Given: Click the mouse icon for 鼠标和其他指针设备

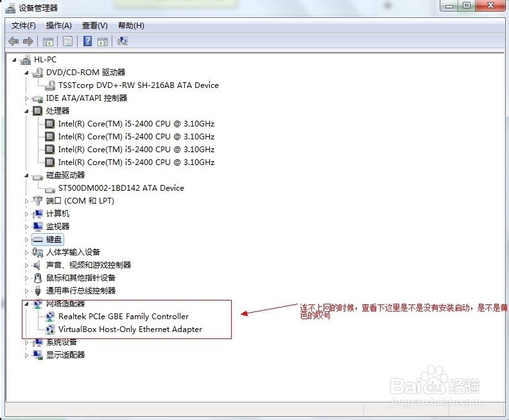Looking at the screenshot, I should pyautogui.click(x=38, y=278).
